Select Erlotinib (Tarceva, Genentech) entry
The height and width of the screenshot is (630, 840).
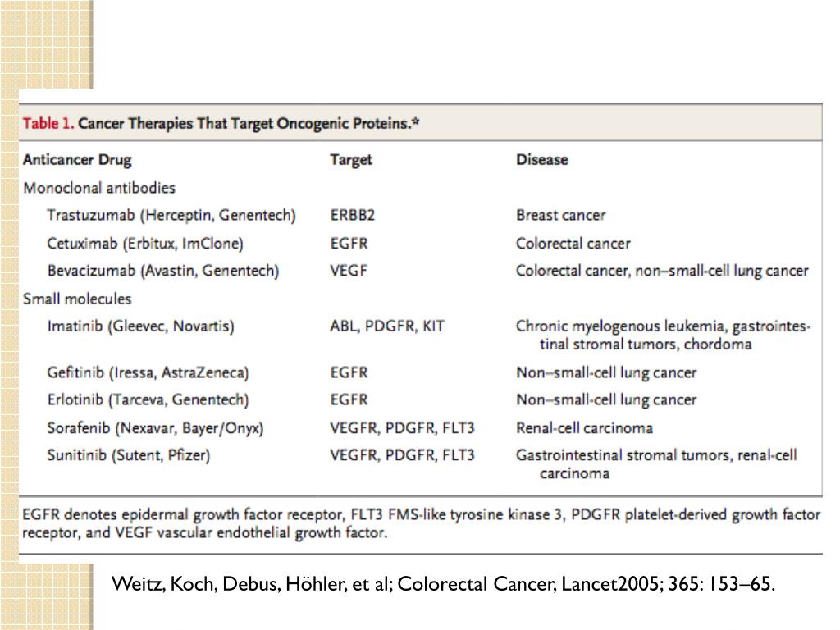148,400
